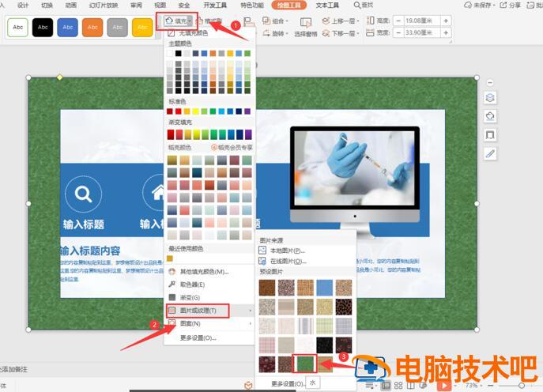Decrease shape height with minus button
The image size is (543, 392).
pos(398,21)
